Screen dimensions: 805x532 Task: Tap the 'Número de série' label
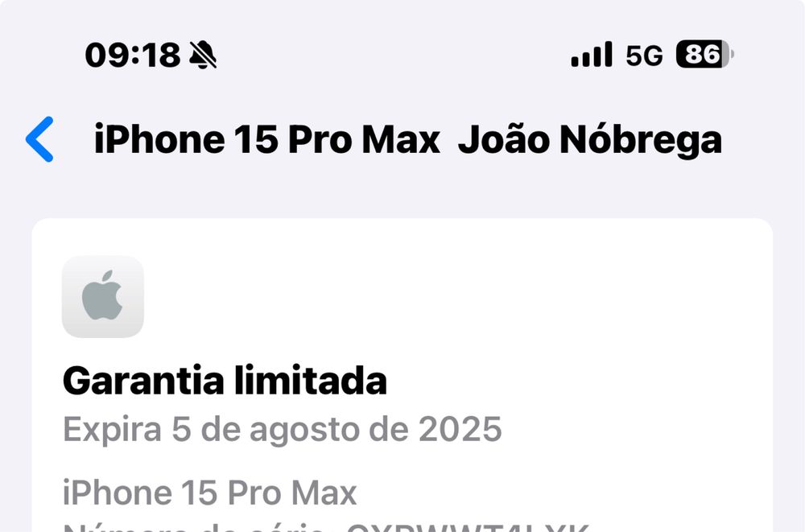coord(193,527)
